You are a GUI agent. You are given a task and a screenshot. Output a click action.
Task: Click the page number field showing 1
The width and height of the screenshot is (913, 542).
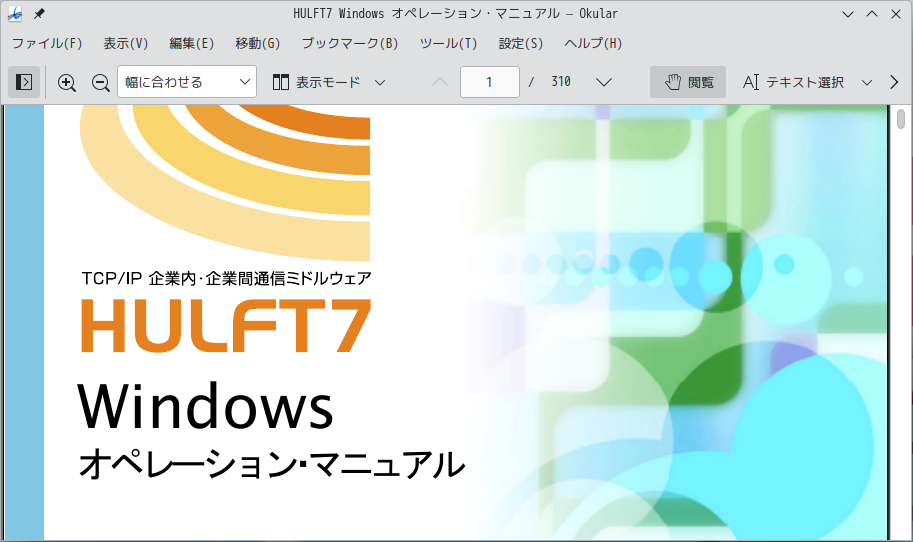(x=490, y=82)
